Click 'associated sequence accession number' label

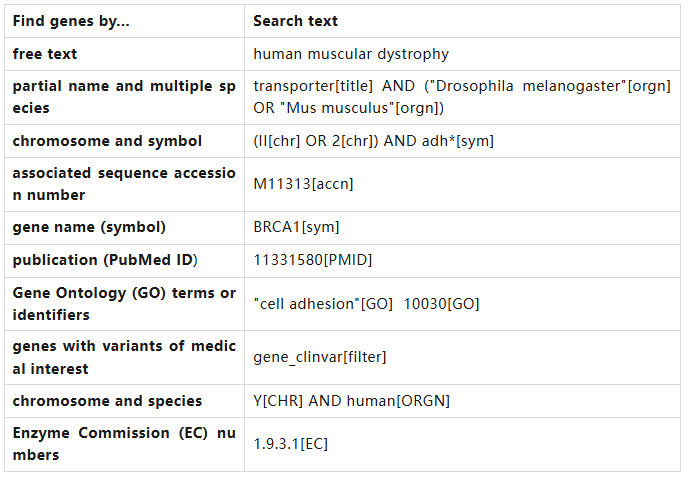pyautogui.click(x=123, y=184)
